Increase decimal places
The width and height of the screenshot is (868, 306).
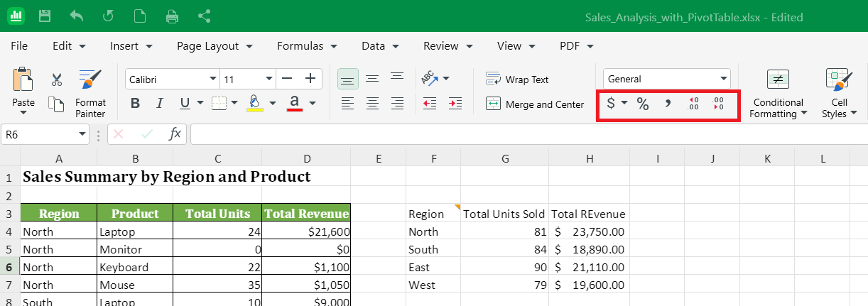pos(694,104)
